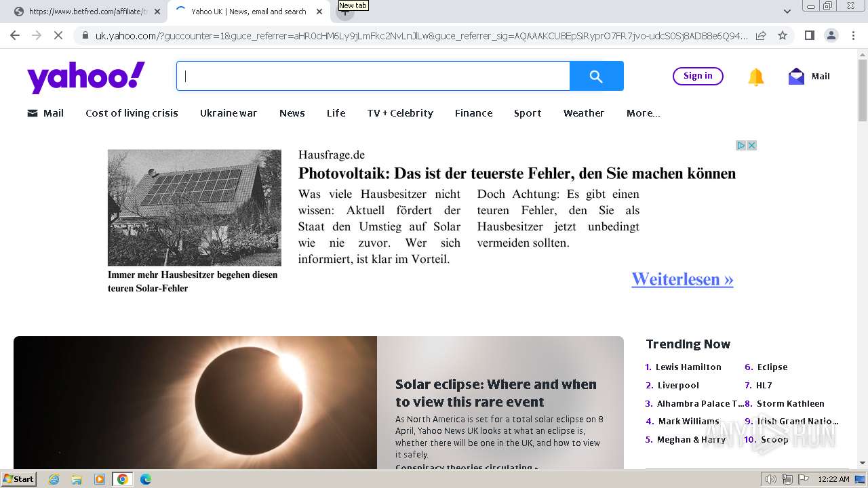This screenshot has height=488, width=868.
Task: Open the Photovoltaik ad headline
Action: [517, 174]
